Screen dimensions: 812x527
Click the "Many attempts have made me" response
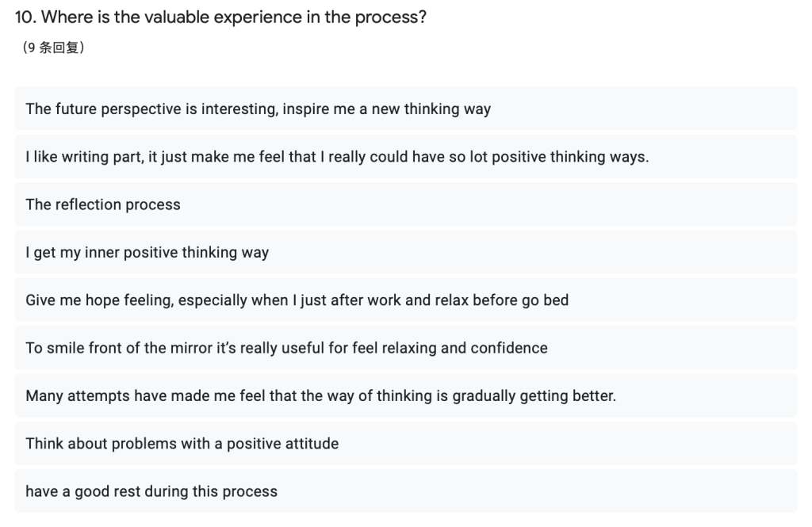click(320, 395)
